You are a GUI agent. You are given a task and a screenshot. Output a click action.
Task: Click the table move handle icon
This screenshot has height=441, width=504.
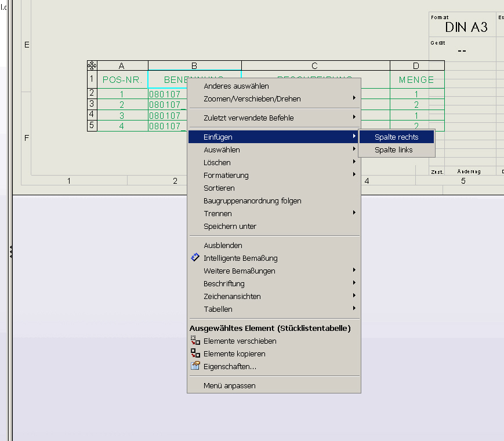point(92,65)
